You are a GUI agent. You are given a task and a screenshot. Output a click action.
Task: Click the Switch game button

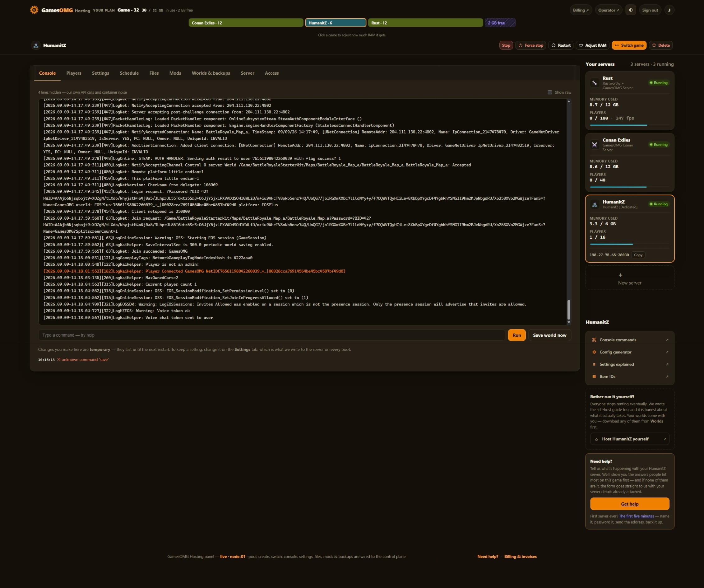click(x=629, y=45)
